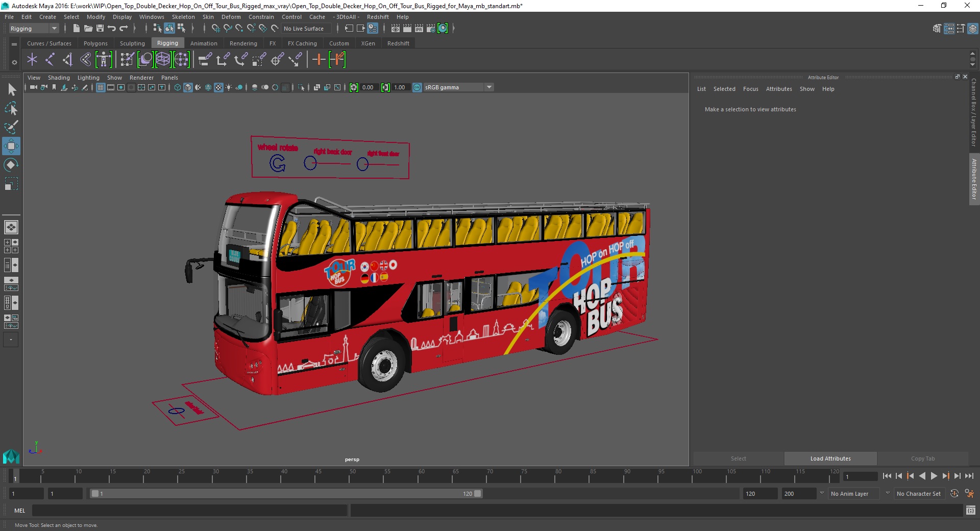Activate the Scale tool in toolbox
980x531 pixels.
coord(11,184)
